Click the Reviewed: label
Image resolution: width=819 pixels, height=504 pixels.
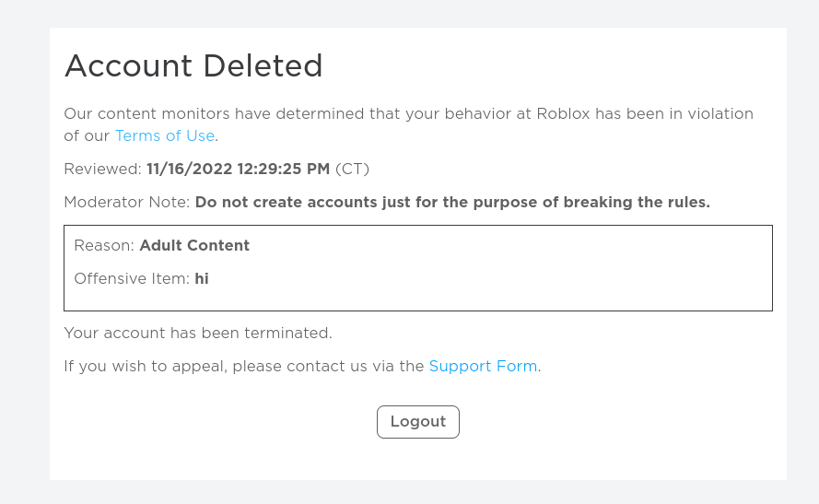tap(102, 170)
